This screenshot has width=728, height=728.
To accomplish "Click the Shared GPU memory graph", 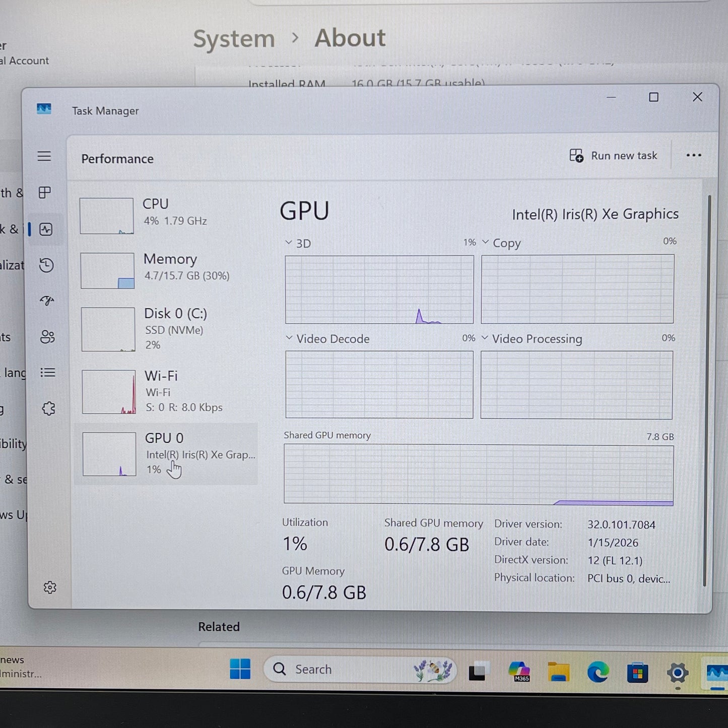I will tap(479, 475).
